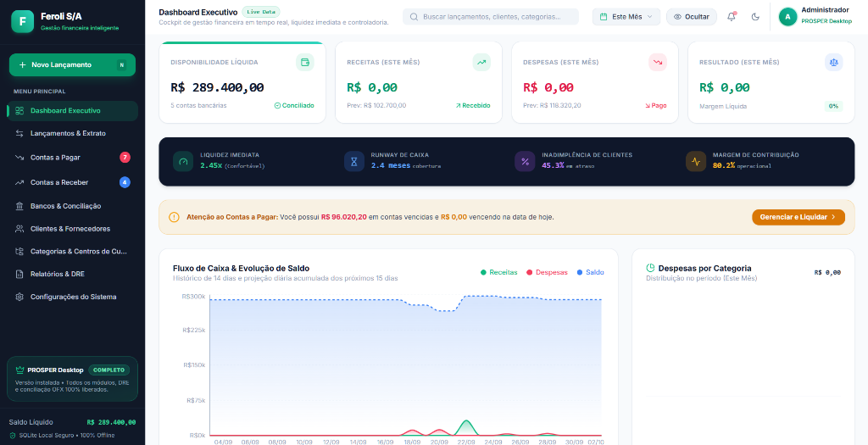
Task: Click Novo Lançamento button
Action: tap(73, 64)
